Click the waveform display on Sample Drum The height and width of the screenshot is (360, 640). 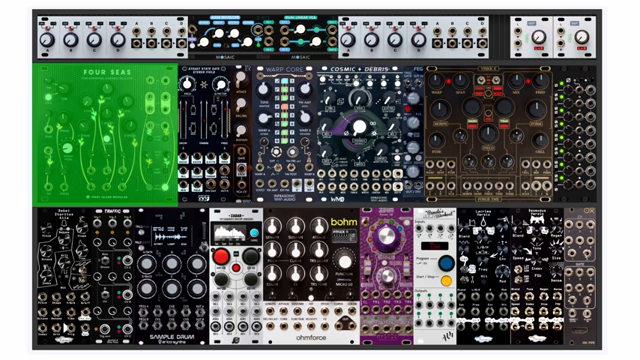tap(171, 236)
